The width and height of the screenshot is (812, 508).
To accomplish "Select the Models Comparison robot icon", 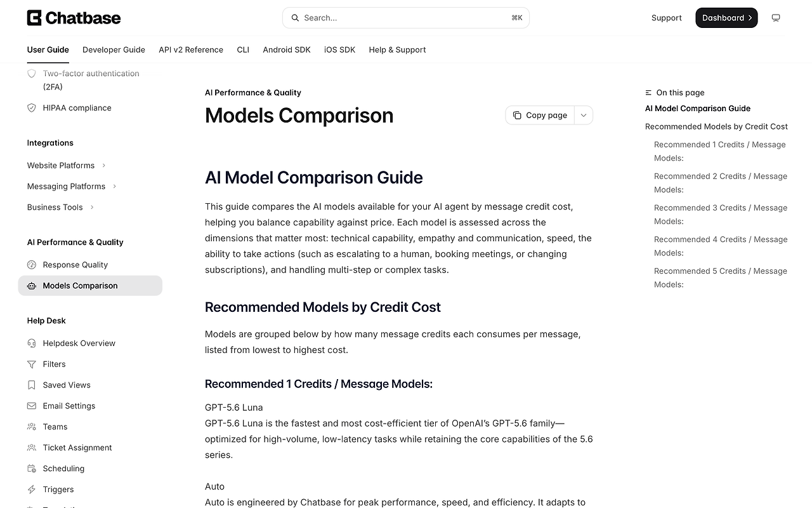I will 32,286.
